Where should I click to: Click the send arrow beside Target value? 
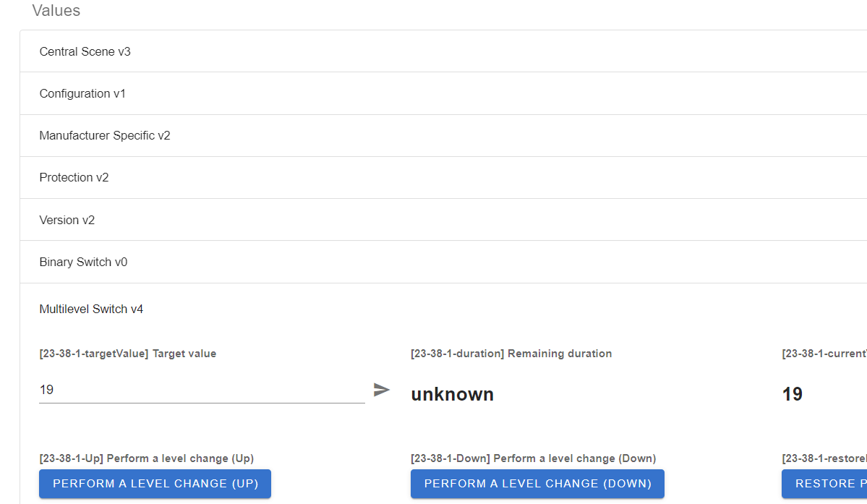[382, 390]
